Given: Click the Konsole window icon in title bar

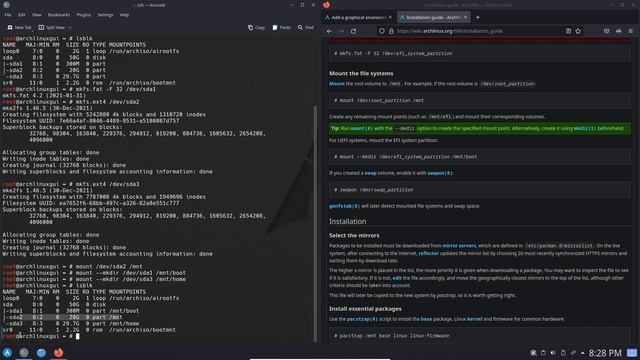Looking at the screenshot, I should (x=7, y=5).
